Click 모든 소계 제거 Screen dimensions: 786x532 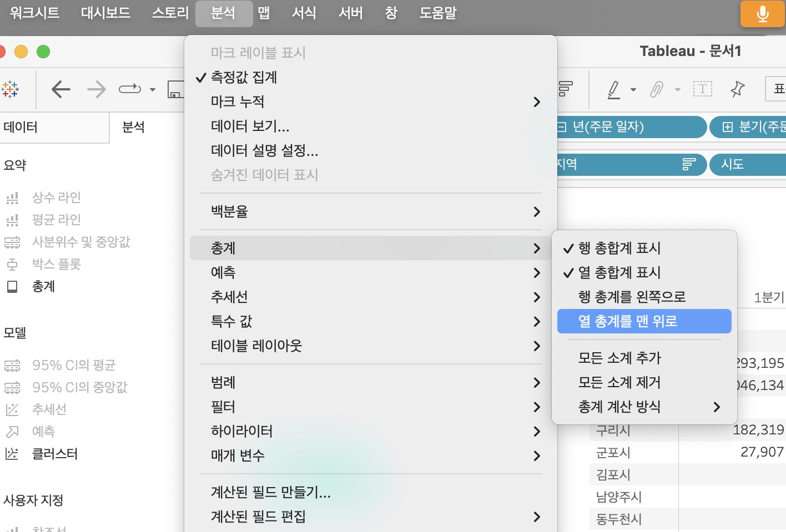point(644,382)
